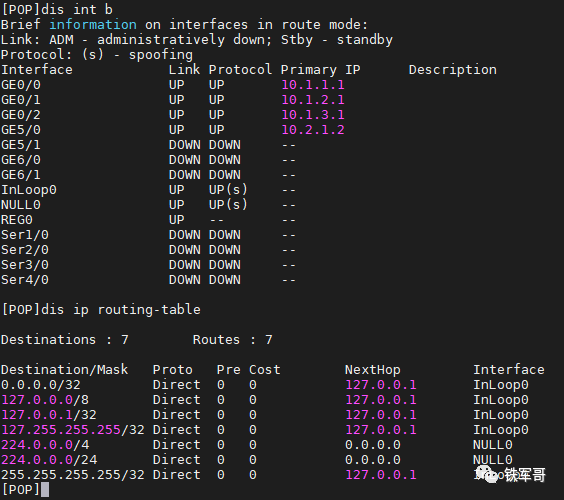Click the Ser4/0 interface name
Screen dimensions: 564x500
(25, 280)
